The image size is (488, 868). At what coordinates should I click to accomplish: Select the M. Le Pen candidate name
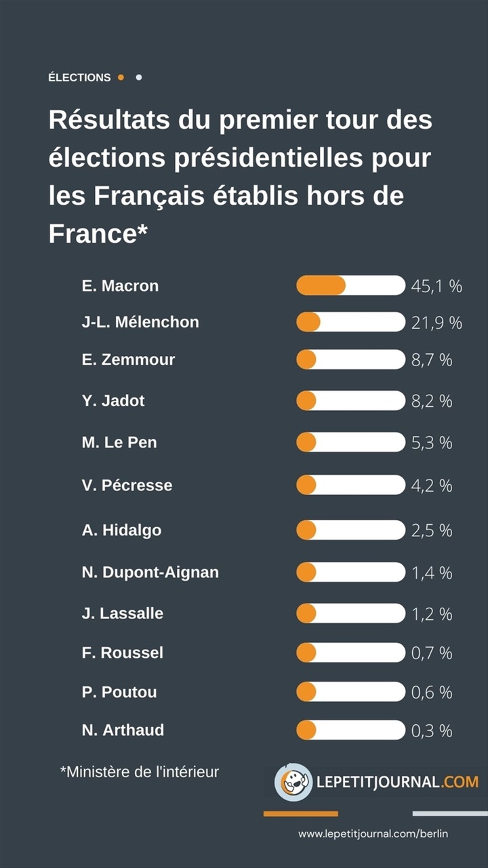tap(119, 442)
